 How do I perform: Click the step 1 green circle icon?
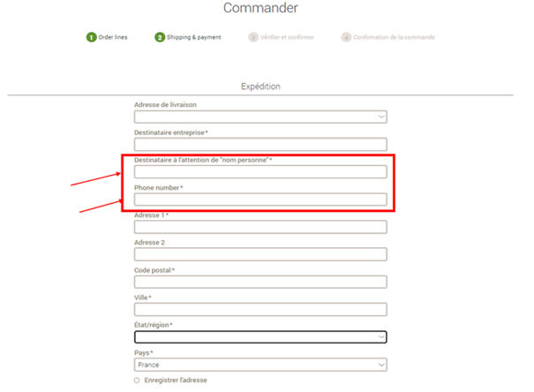pyautogui.click(x=91, y=37)
